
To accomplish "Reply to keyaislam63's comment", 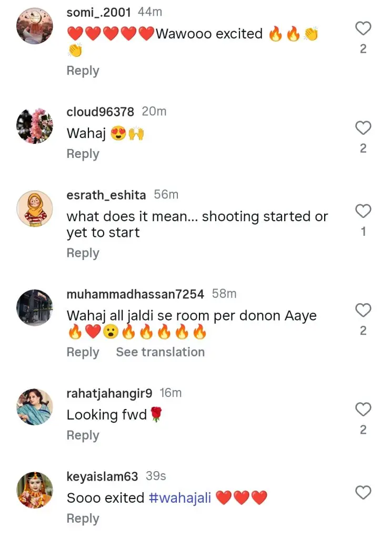I will (x=83, y=518).
